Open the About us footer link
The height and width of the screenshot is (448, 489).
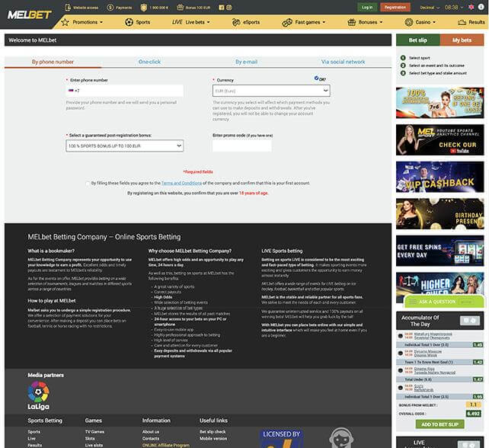151,432
